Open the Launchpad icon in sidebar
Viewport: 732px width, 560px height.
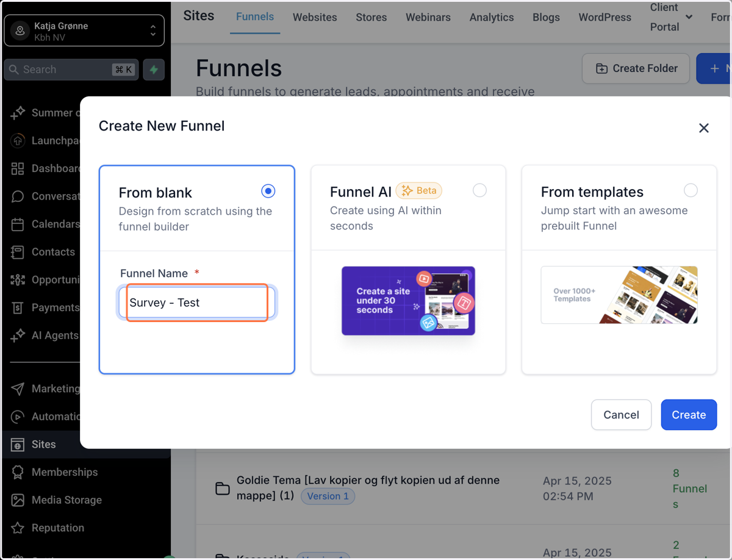click(18, 140)
